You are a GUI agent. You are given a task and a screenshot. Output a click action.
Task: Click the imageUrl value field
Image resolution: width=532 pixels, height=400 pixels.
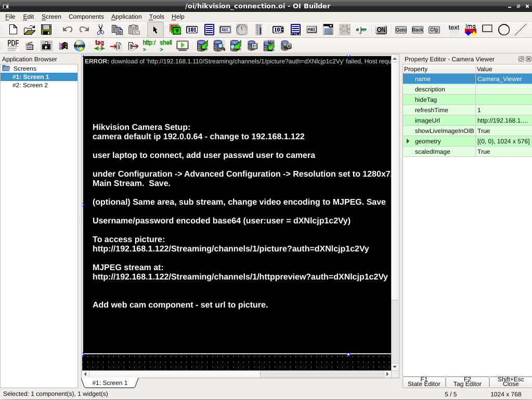pyautogui.click(x=503, y=121)
